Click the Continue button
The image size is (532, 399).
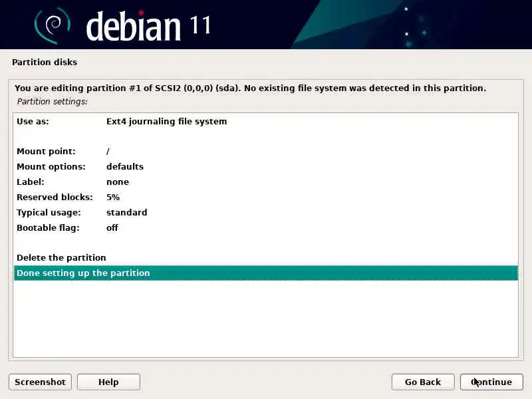tap(491, 382)
